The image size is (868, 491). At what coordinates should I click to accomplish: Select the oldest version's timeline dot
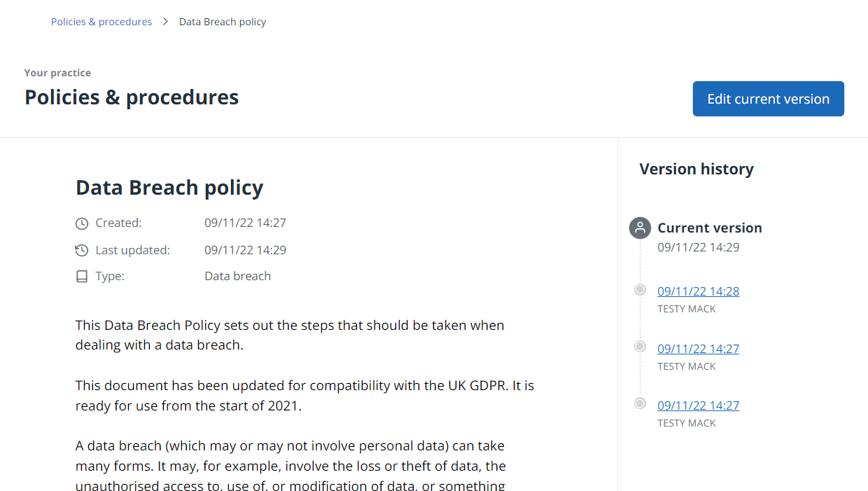[x=640, y=403]
